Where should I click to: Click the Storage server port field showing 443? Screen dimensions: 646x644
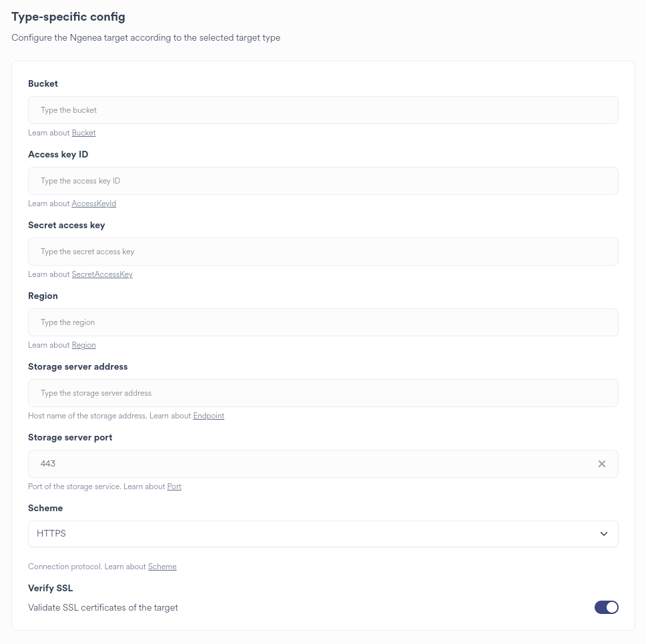coord(307,464)
